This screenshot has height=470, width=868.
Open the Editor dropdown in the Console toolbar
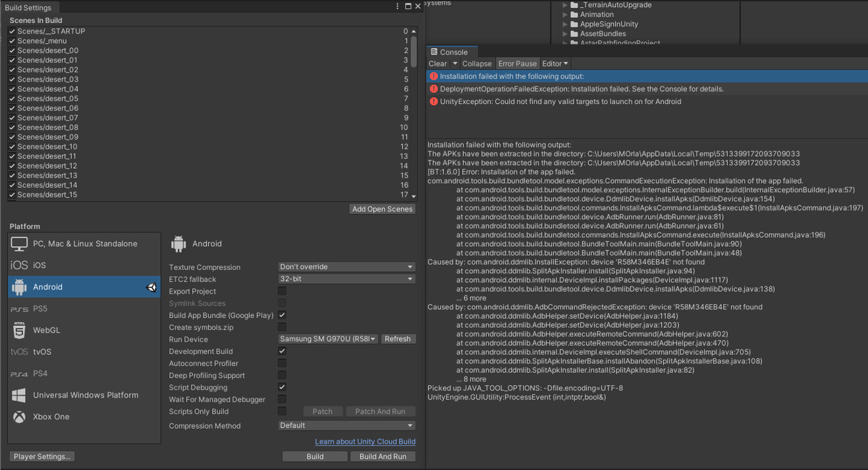click(555, 63)
